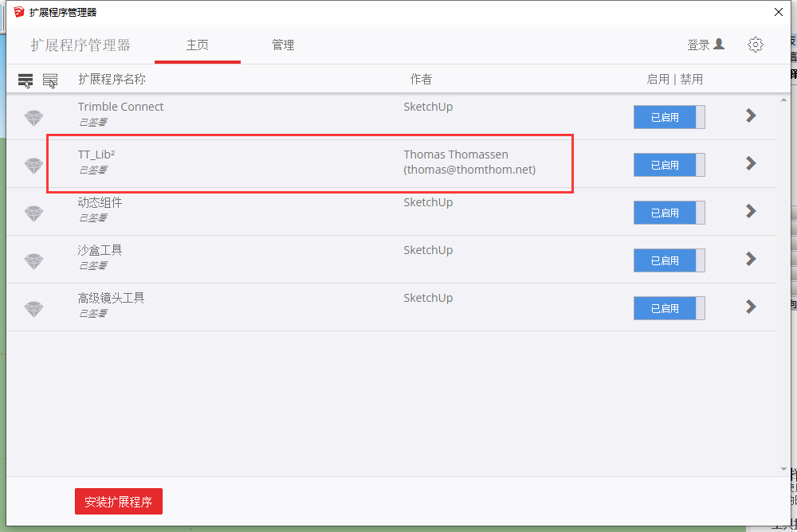Expand Trimble Connect details arrow
This screenshot has width=797, height=532.
750,116
